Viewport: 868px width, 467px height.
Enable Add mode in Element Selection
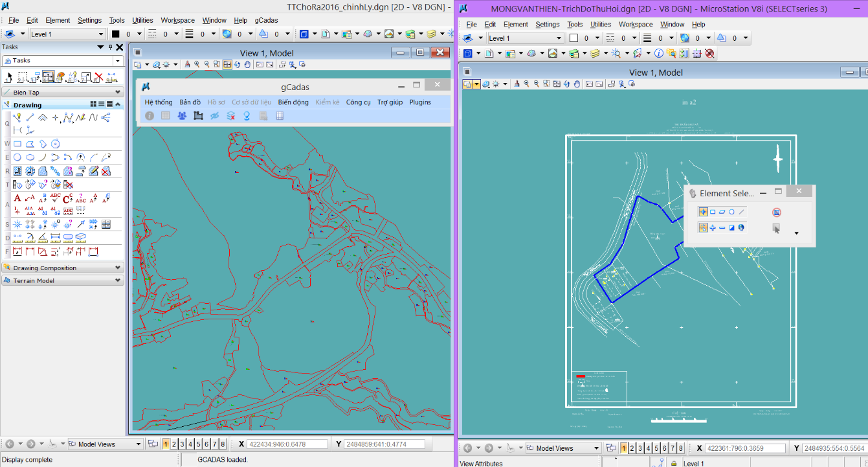(713, 227)
